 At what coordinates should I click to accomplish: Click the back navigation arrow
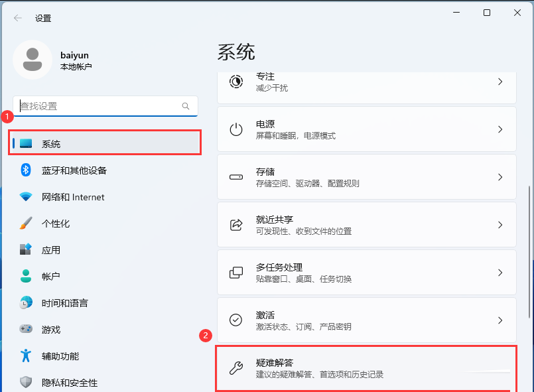(17, 18)
